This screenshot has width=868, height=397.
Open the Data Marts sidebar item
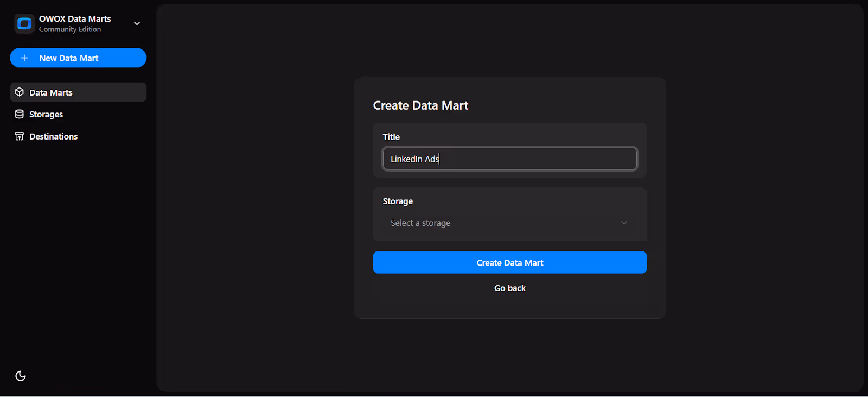[x=78, y=92]
